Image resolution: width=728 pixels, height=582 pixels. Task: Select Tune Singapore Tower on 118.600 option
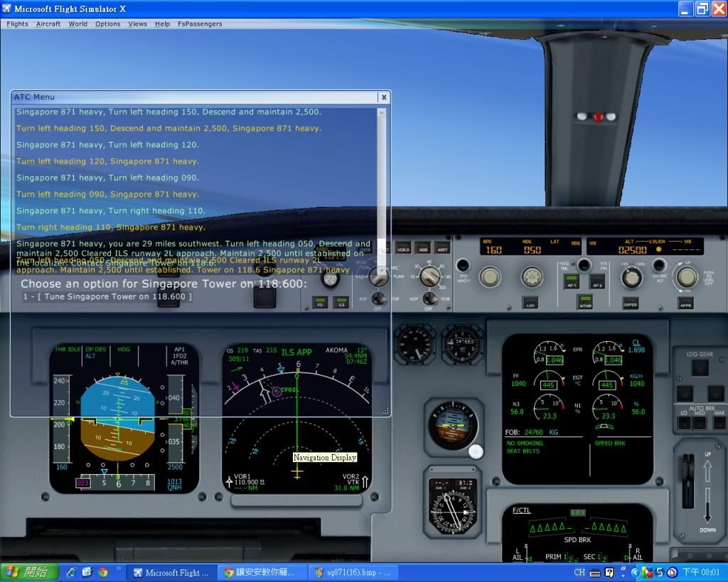pyautogui.click(x=107, y=296)
